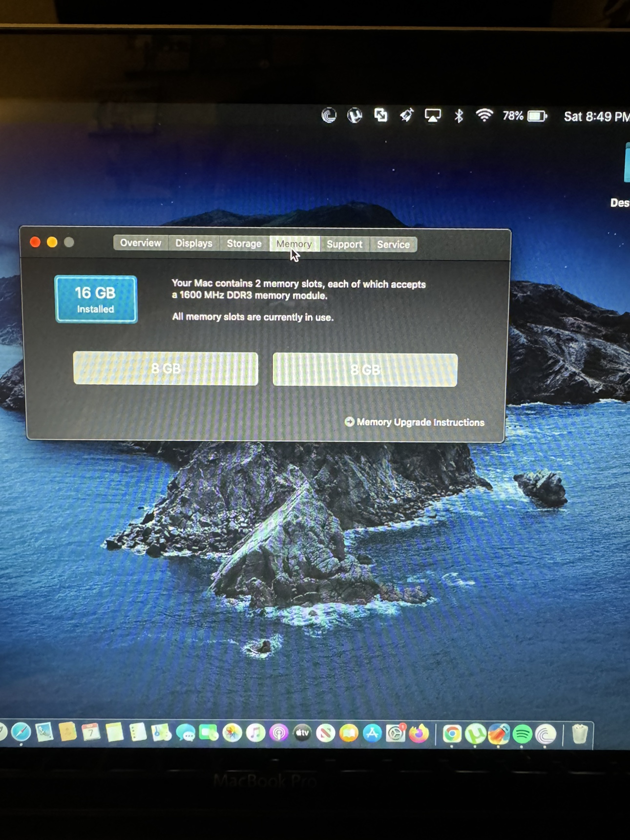Click the rocket icon in menu bar
The height and width of the screenshot is (840, 630).
[x=406, y=115]
